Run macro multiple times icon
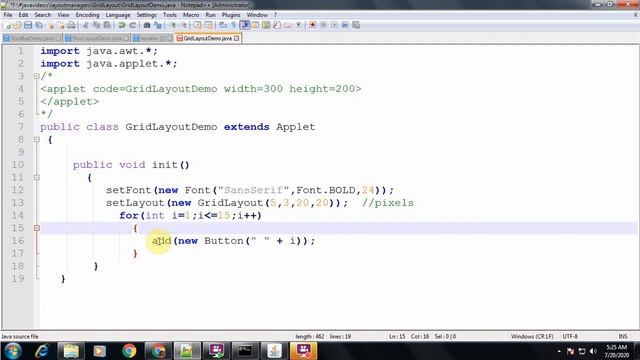Screen dimensions: 640x360 (345, 25)
